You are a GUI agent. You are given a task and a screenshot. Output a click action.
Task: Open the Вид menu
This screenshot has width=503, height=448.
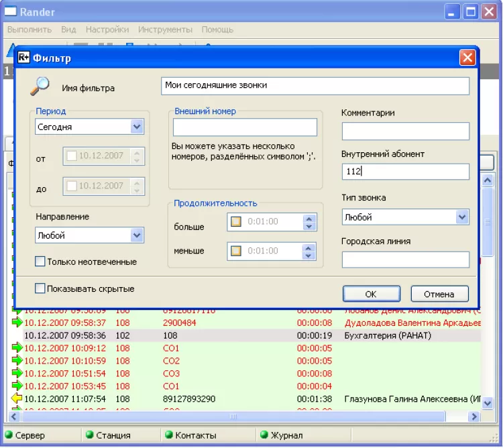point(68,30)
